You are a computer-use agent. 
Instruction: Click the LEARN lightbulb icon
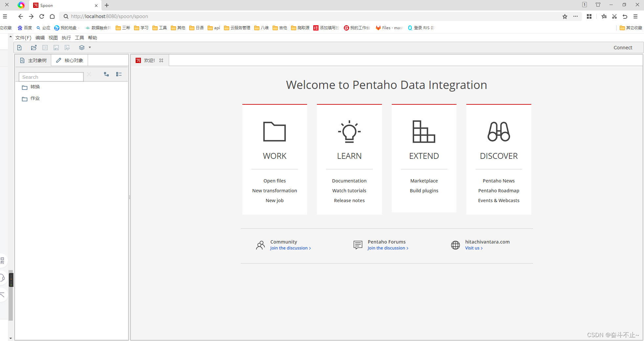[349, 132]
